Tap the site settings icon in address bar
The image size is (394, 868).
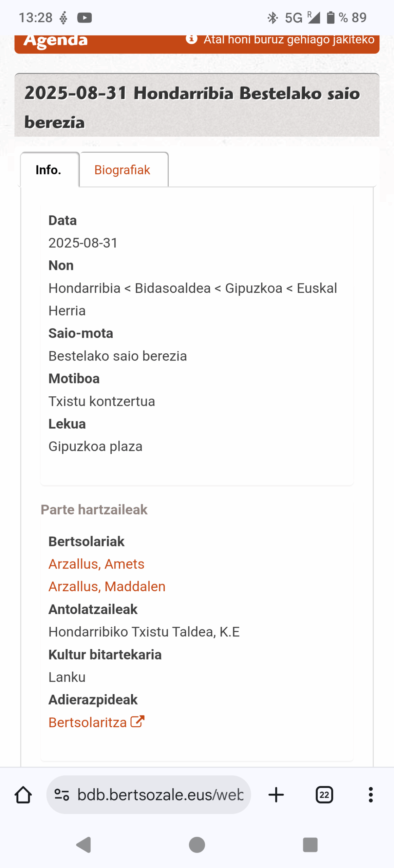(62, 795)
